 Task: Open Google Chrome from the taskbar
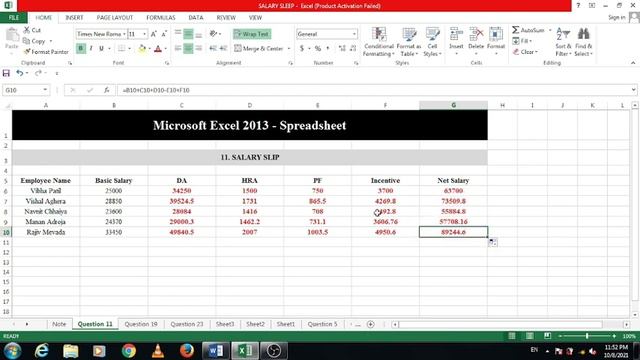point(129,351)
